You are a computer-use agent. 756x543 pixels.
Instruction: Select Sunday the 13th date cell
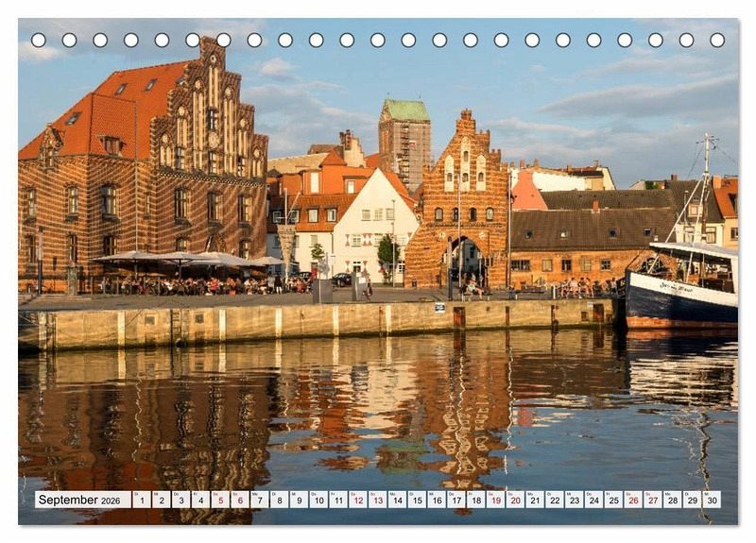(377, 500)
